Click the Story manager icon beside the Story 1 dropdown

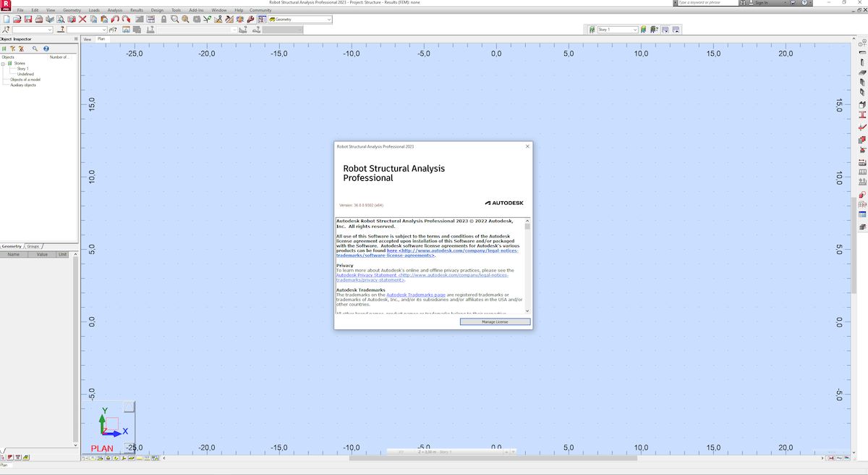click(592, 30)
